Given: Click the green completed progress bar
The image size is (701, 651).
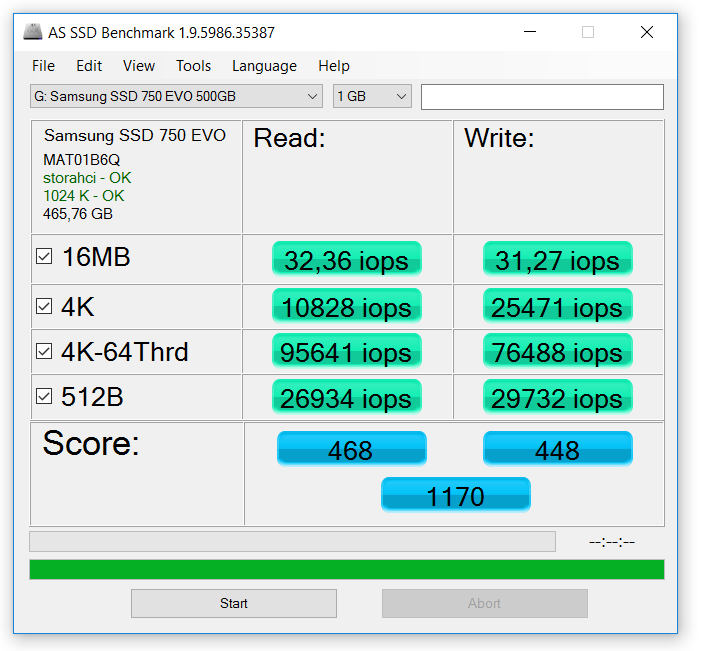Looking at the screenshot, I should click(x=347, y=569).
